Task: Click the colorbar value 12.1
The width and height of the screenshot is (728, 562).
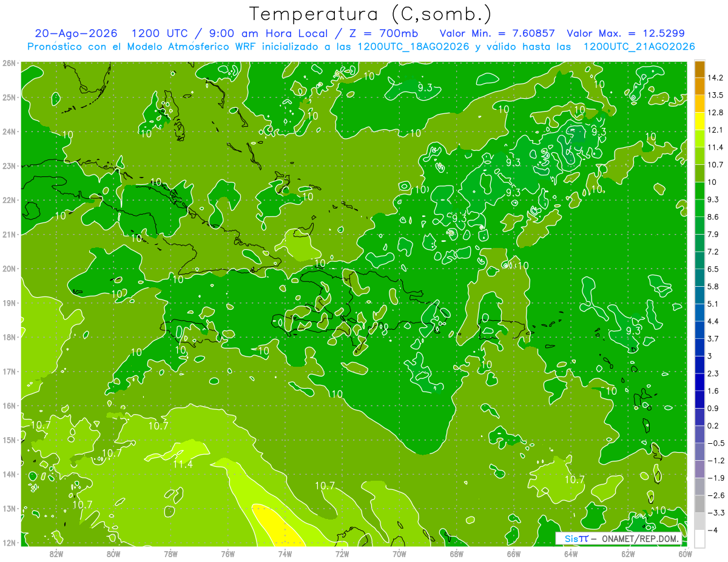Action: (x=715, y=130)
